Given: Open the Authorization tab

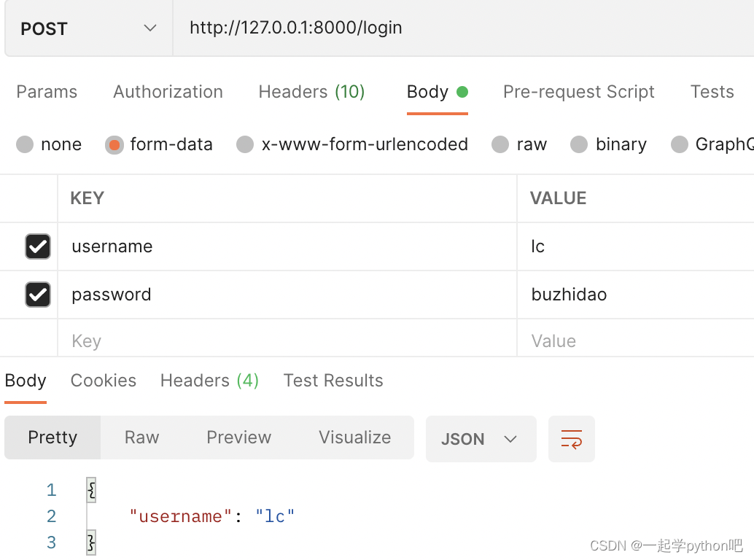Looking at the screenshot, I should (168, 92).
